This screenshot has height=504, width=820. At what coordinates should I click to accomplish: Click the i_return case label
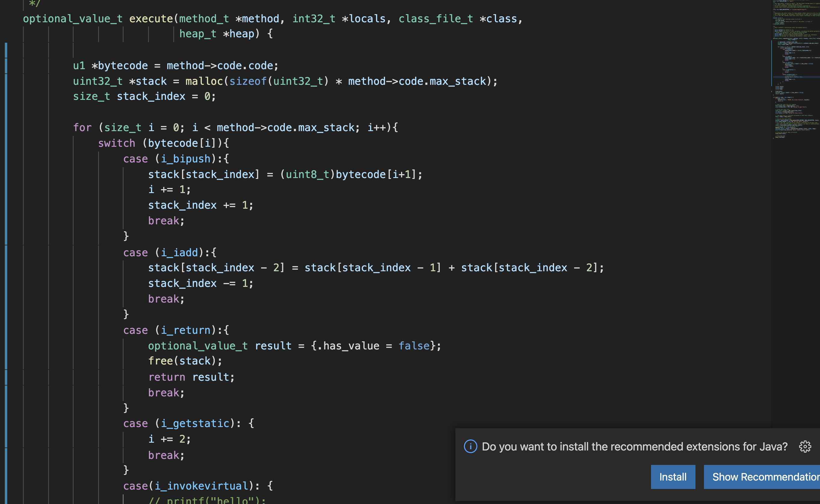[186, 330]
